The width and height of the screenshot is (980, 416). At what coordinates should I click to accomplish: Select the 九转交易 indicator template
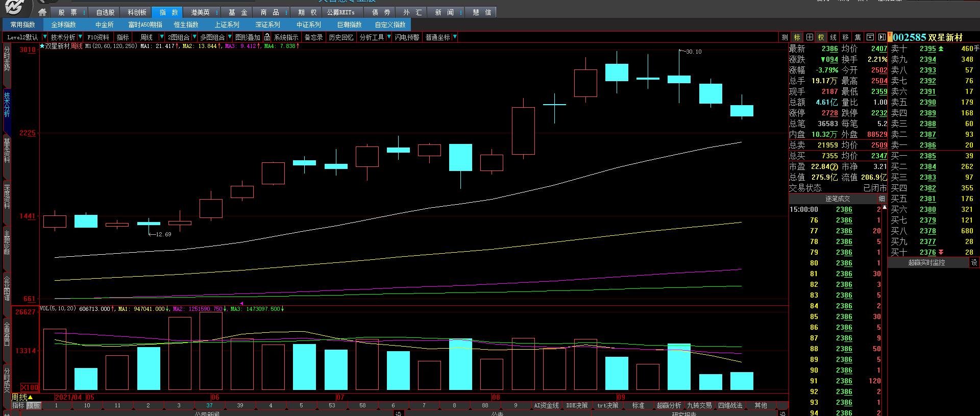click(699, 405)
